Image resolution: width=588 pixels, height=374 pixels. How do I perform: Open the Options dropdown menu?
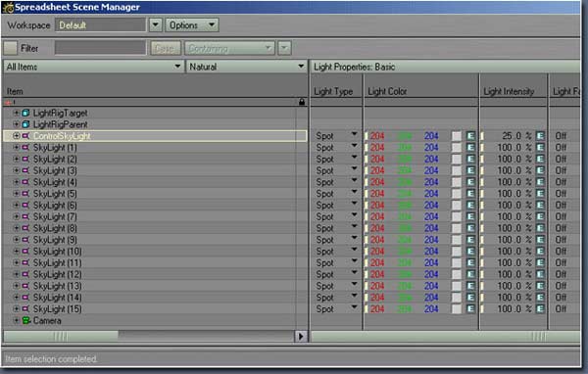tap(192, 25)
